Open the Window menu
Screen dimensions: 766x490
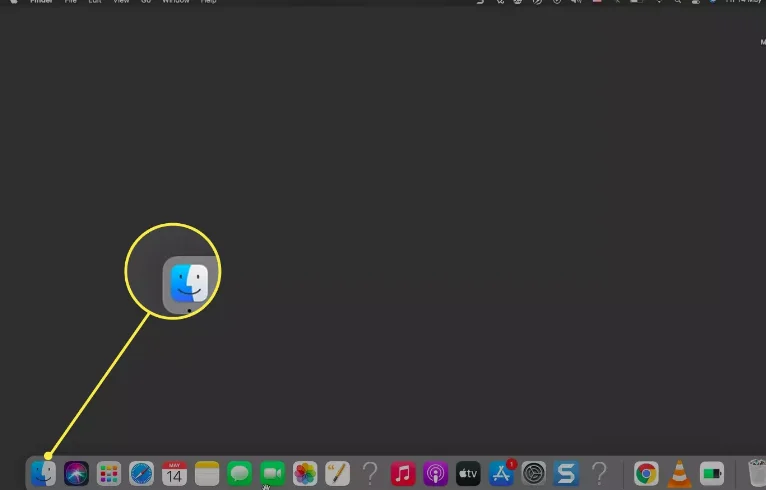[176, 1]
